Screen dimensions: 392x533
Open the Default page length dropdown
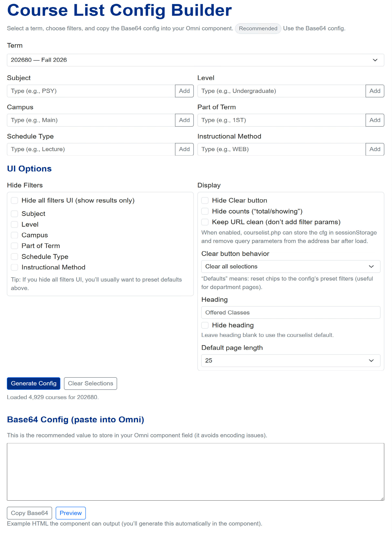coord(290,360)
